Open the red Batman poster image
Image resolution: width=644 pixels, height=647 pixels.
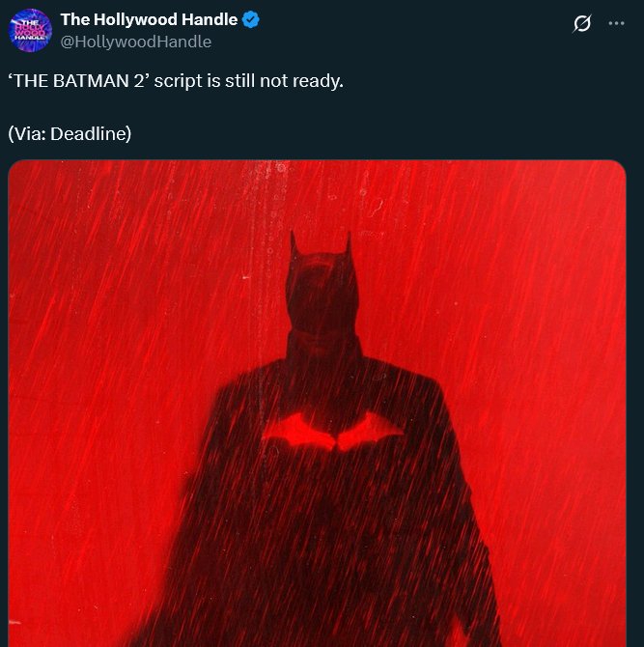coord(317,403)
